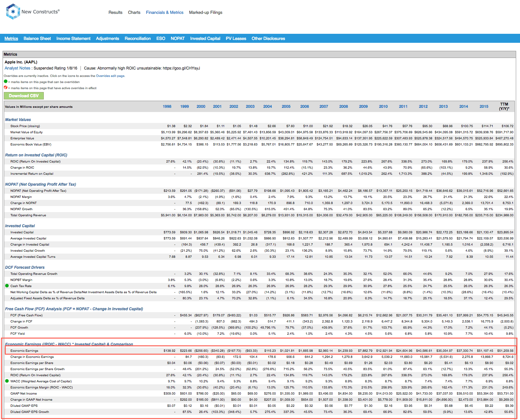Select the 1999 column header
The width and height of the screenshot is (520, 420).
point(184,107)
